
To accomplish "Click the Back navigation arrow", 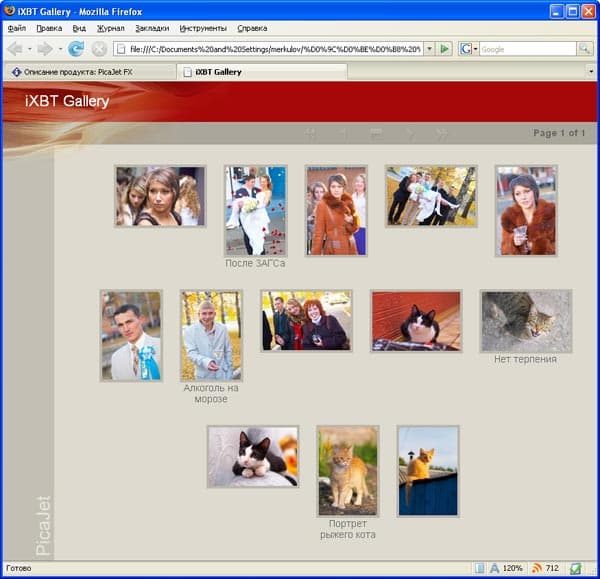I will pyautogui.click(x=15, y=49).
